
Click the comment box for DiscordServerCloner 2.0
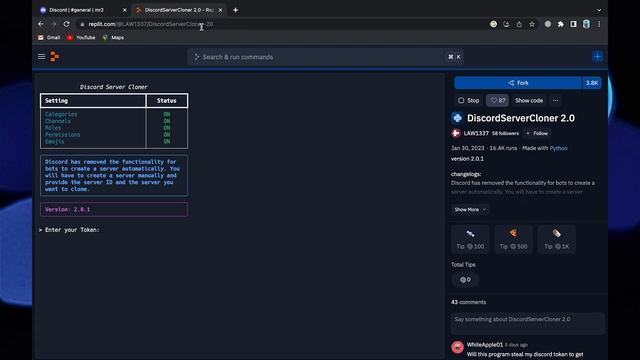(x=528, y=323)
